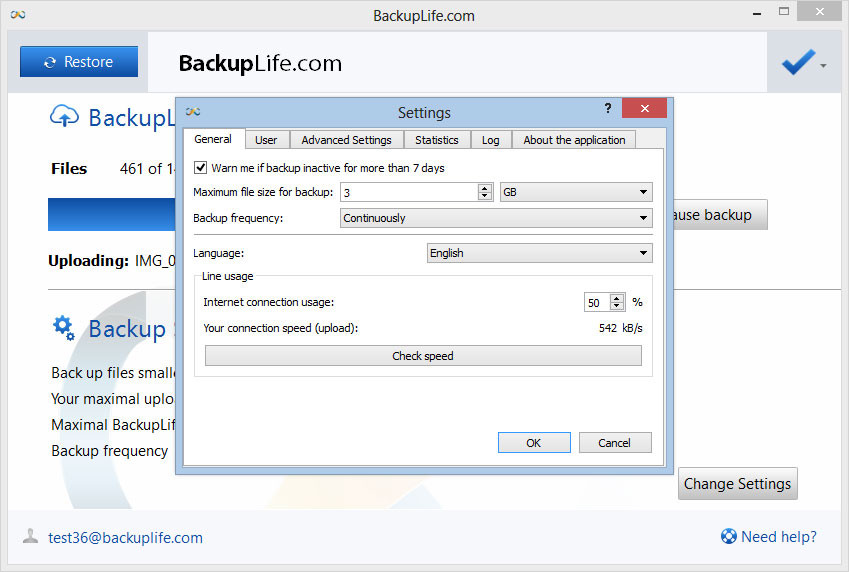Image resolution: width=849 pixels, height=572 pixels.
Task: Click the 'Files' label in main window
Action: click(69, 168)
